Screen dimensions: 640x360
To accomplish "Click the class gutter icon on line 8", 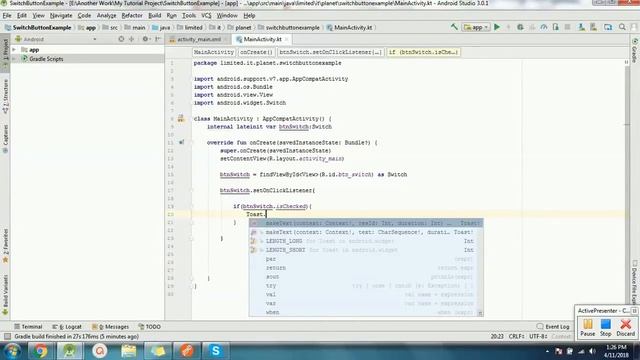I will pos(181,119).
